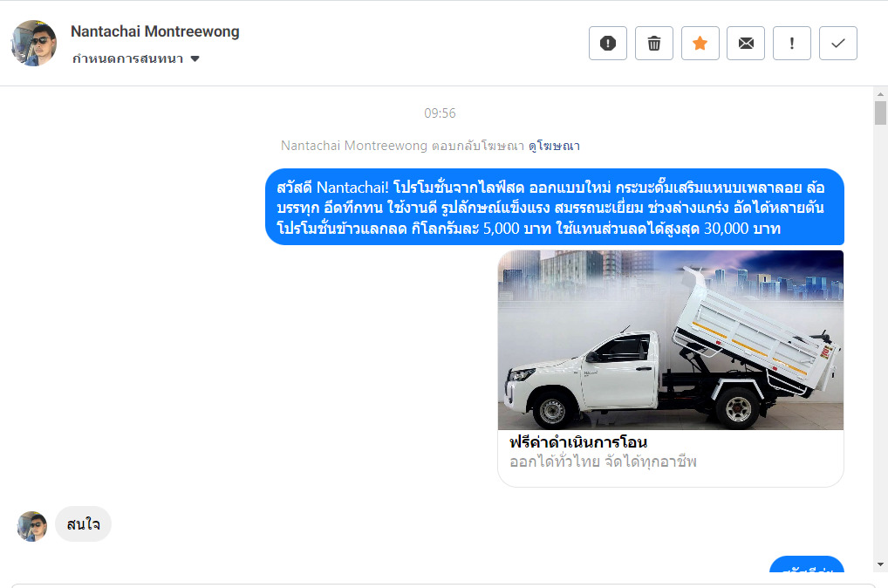Click the vertical scrollbar thumb

(880, 113)
